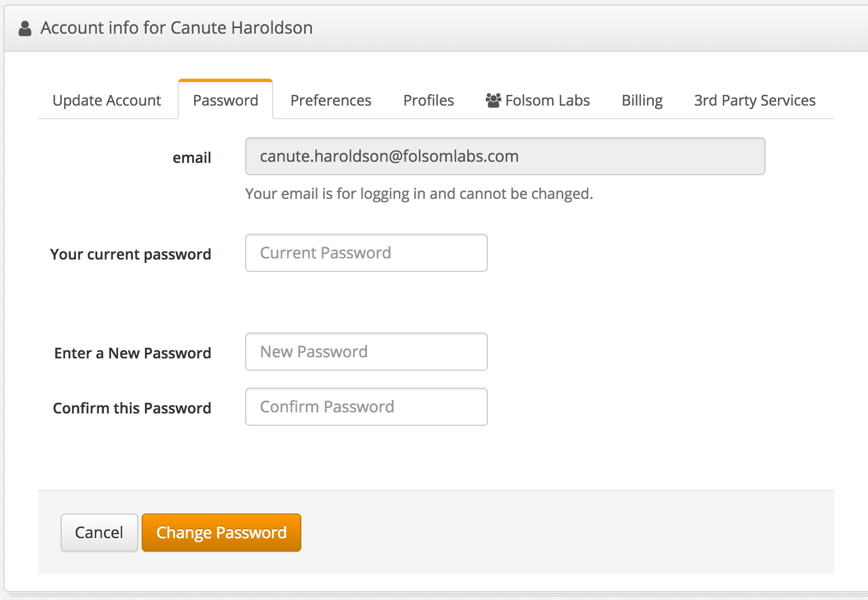Screen dimensions: 868x600
Task: Click the "email" field label
Action: click(192, 158)
